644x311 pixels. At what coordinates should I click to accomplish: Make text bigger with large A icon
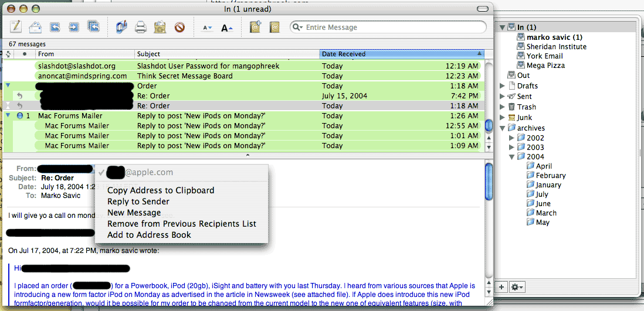227,28
